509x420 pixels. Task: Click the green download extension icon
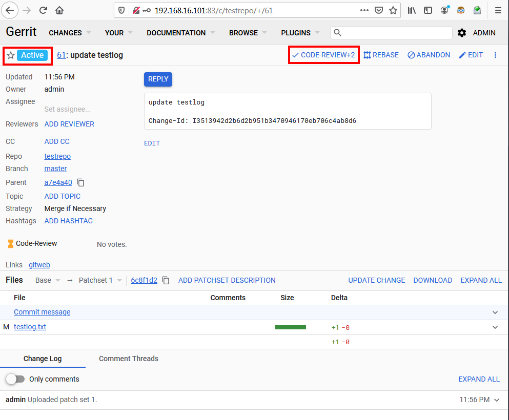[x=477, y=10]
